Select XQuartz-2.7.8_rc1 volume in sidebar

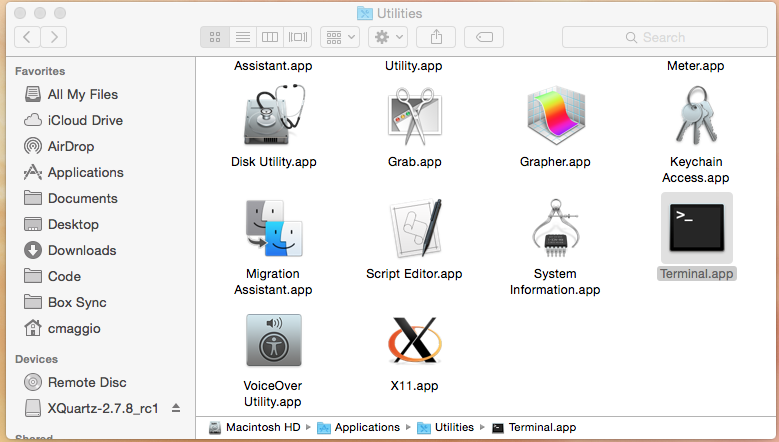coord(91,408)
